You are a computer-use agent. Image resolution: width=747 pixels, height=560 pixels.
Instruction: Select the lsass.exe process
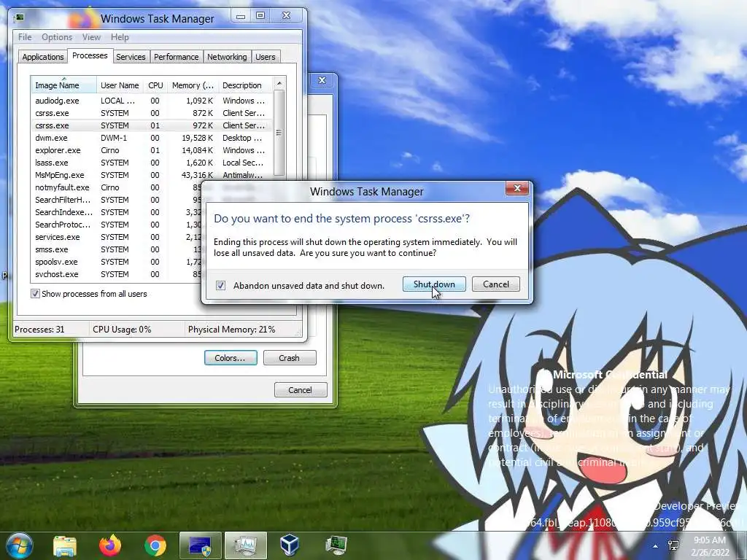pos(152,163)
